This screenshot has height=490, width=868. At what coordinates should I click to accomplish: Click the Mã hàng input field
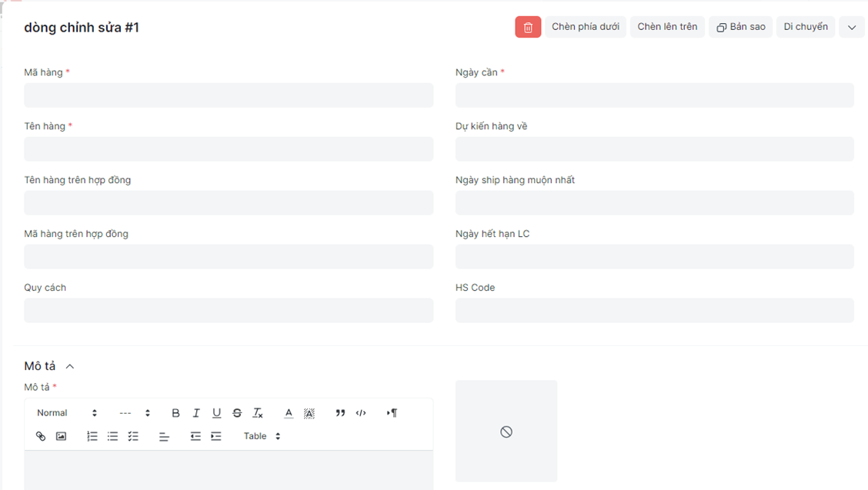pyautogui.click(x=229, y=95)
